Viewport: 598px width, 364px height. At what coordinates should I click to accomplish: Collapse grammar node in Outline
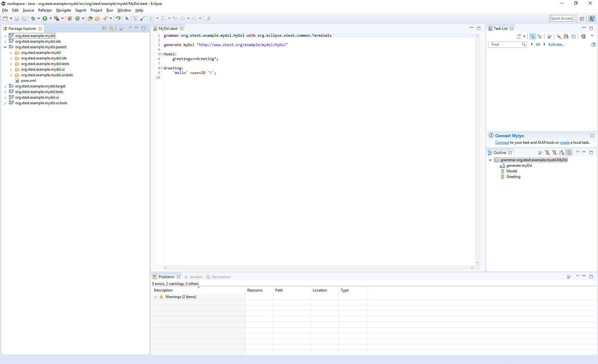[490, 160]
